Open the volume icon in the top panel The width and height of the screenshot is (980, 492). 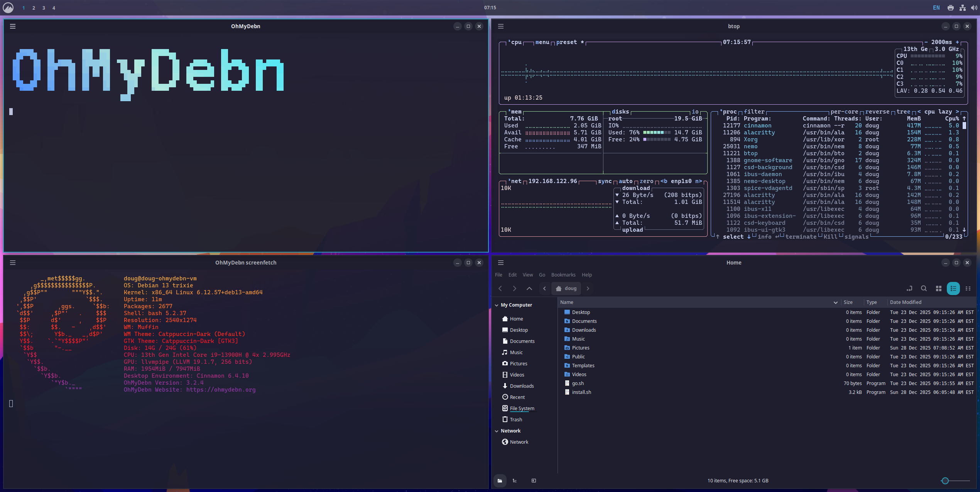(974, 8)
